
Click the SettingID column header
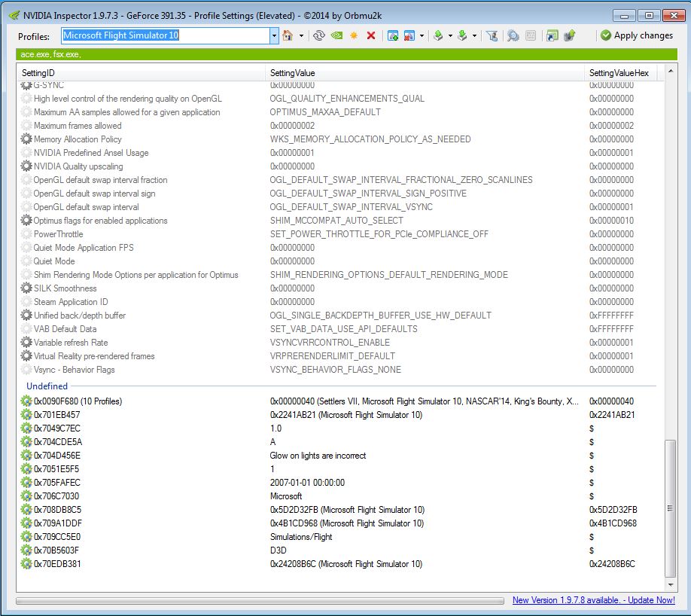(x=141, y=73)
